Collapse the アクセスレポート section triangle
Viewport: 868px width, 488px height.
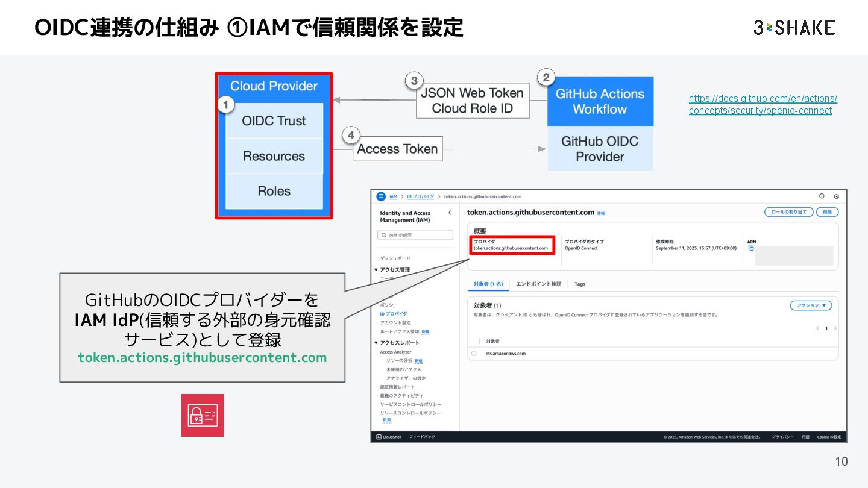click(376, 343)
